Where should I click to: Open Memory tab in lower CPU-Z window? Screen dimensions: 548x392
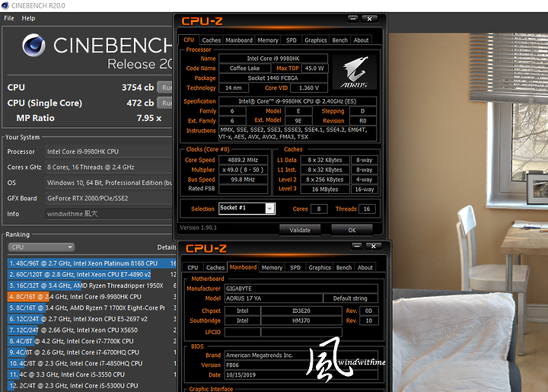272,267
